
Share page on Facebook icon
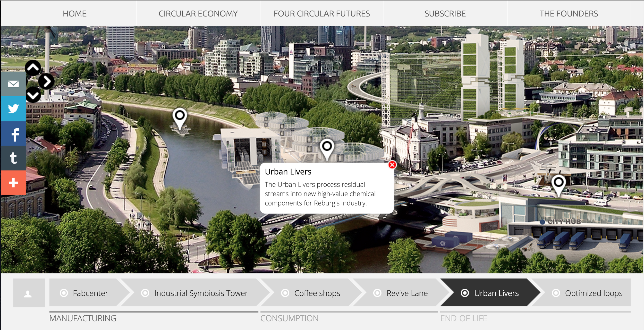tap(14, 134)
